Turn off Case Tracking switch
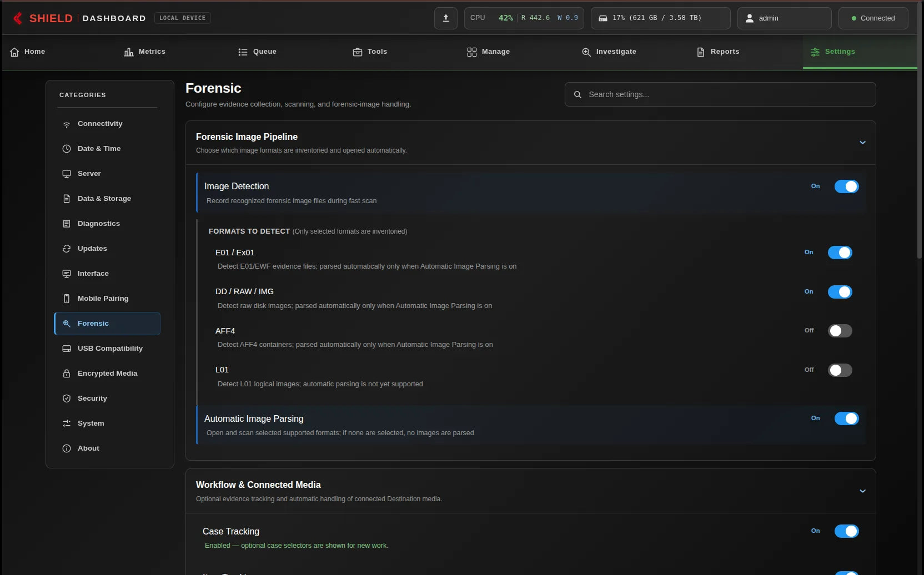924x575 pixels. 846,531
